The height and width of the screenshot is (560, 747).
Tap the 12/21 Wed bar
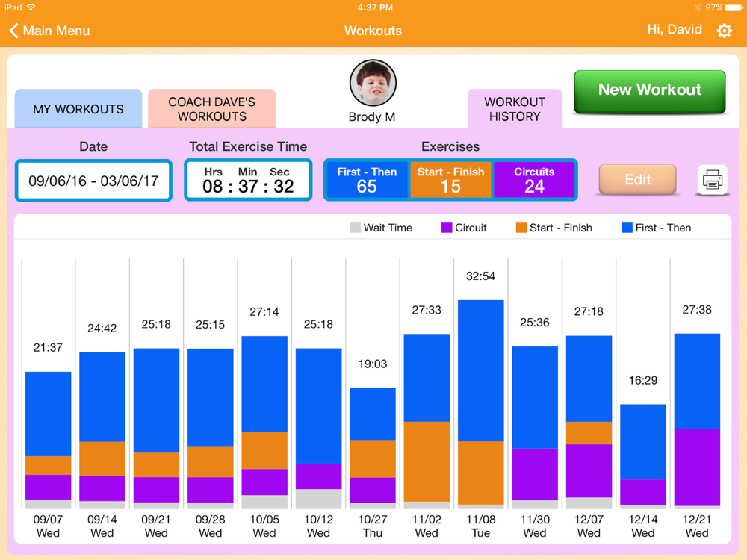point(697,421)
